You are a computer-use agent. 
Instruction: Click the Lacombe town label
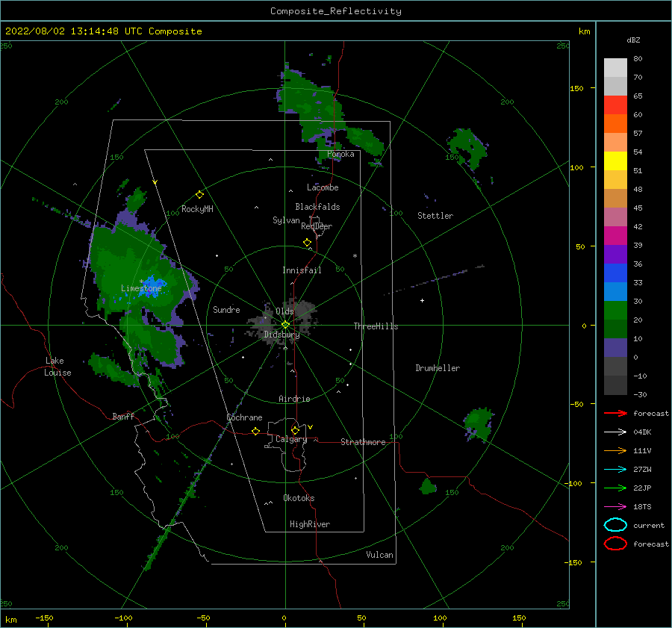click(323, 187)
